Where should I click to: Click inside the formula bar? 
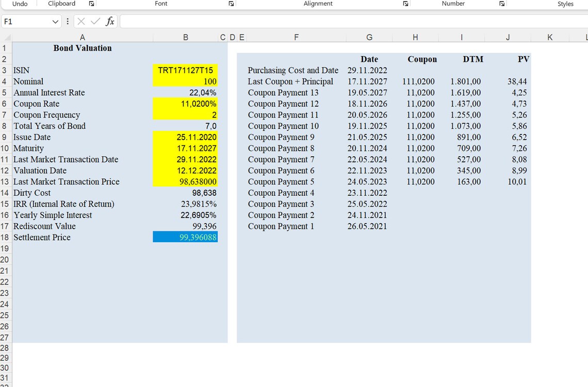pyautogui.click(x=258, y=22)
